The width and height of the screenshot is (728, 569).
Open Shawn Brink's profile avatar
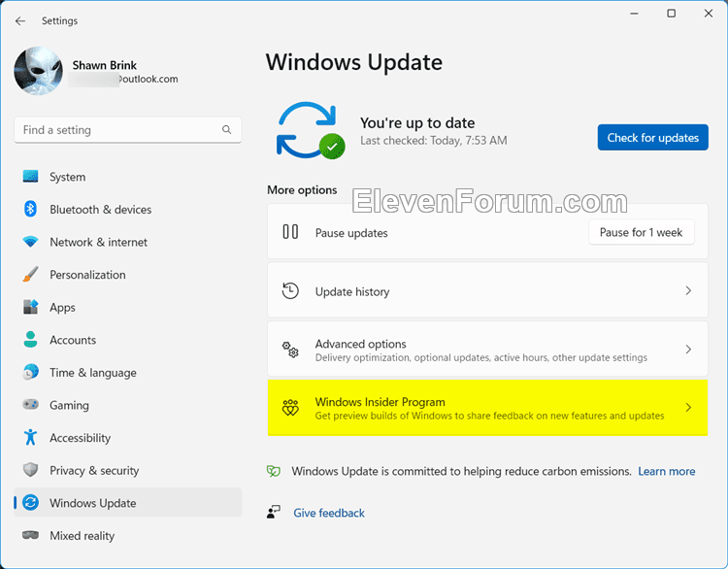pos(38,71)
